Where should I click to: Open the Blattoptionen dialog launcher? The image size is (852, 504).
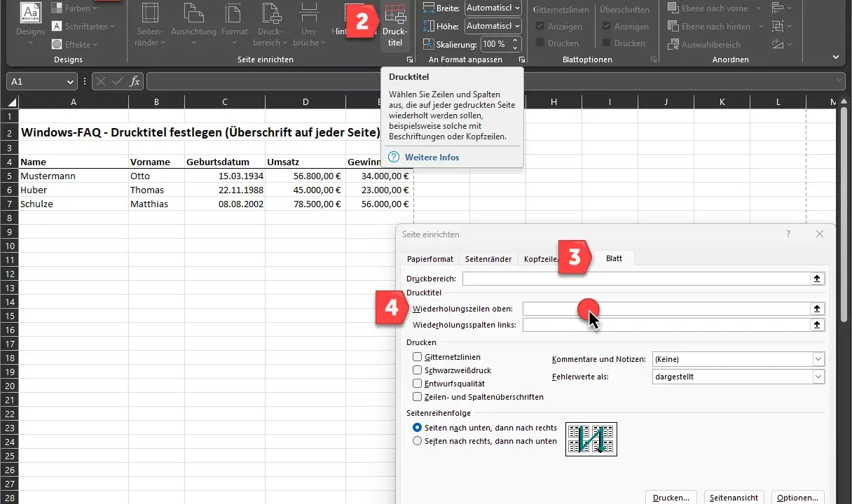pos(654,60)
